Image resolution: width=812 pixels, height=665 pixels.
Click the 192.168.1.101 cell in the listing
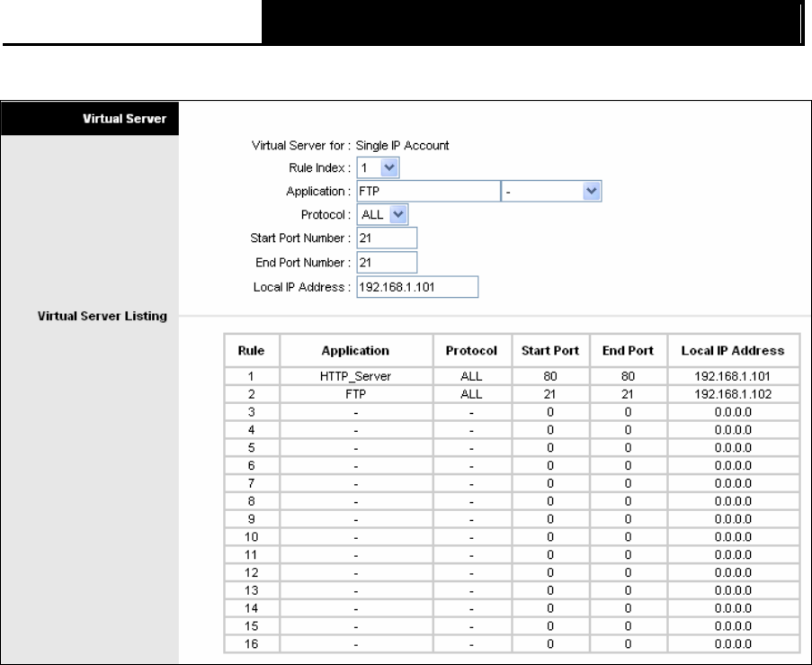[x=733, y=376]
